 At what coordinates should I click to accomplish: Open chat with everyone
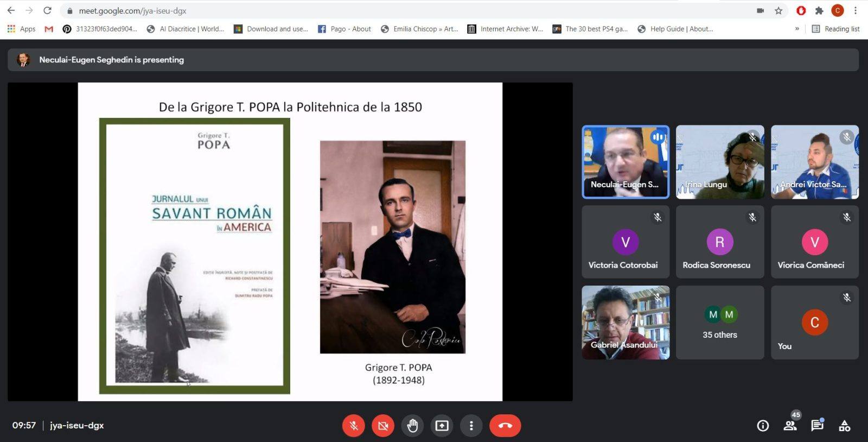pos(818,426)
